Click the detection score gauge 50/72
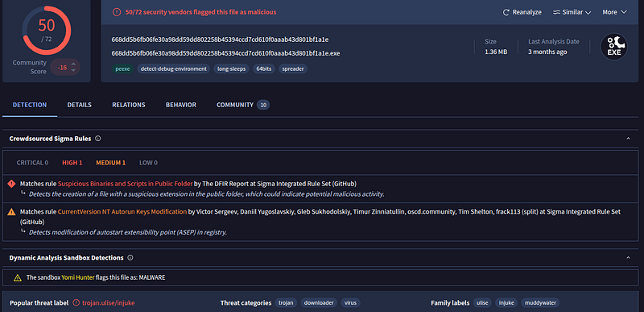The height and width of the screenshot is (312, 644). (x=47, y=30)
